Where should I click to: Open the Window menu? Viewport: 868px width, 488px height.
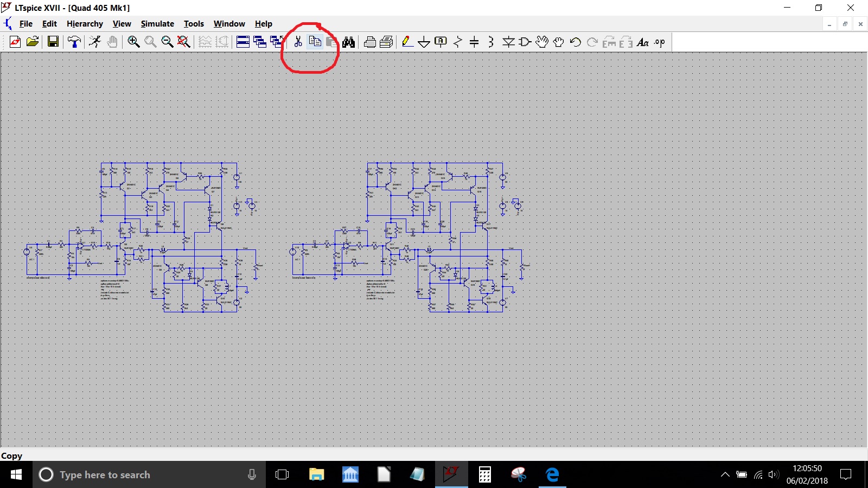click(x=229, y=24)
